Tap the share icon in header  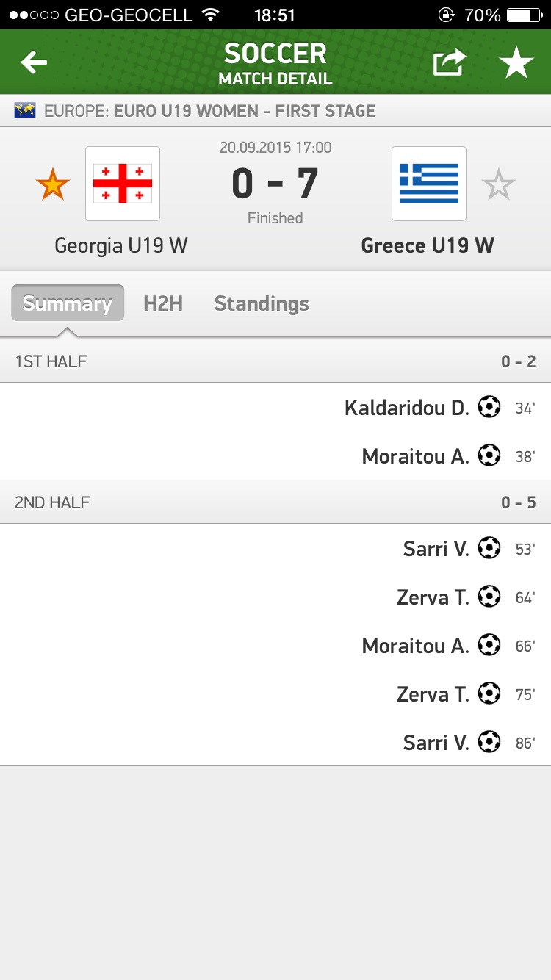tap(449, 63)
